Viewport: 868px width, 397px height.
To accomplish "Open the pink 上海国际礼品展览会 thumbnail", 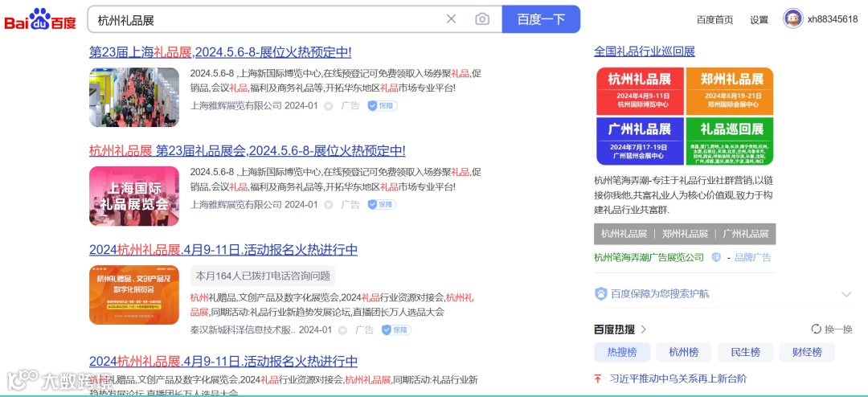I will [x=134, y=196].
